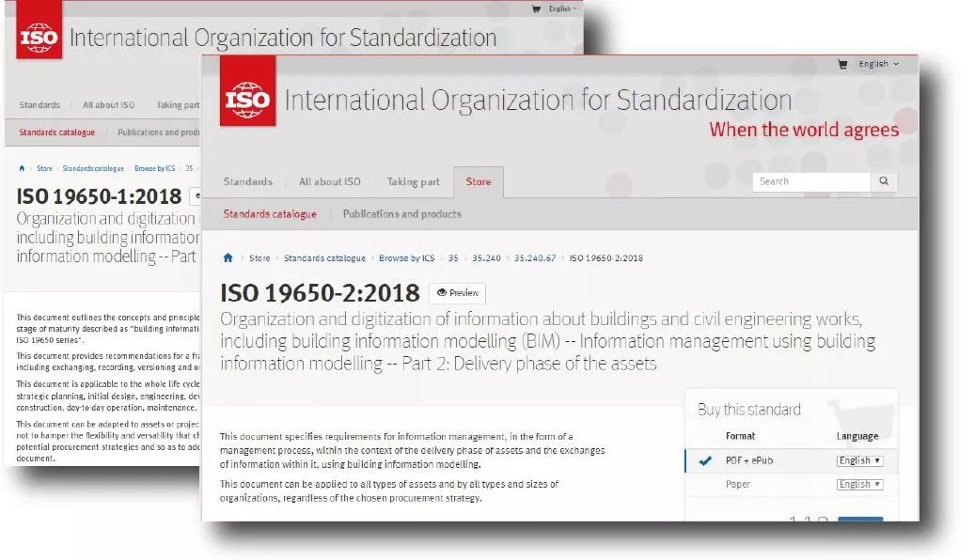
Task: Open shopping cart in back window
Action: click(536, 8)
